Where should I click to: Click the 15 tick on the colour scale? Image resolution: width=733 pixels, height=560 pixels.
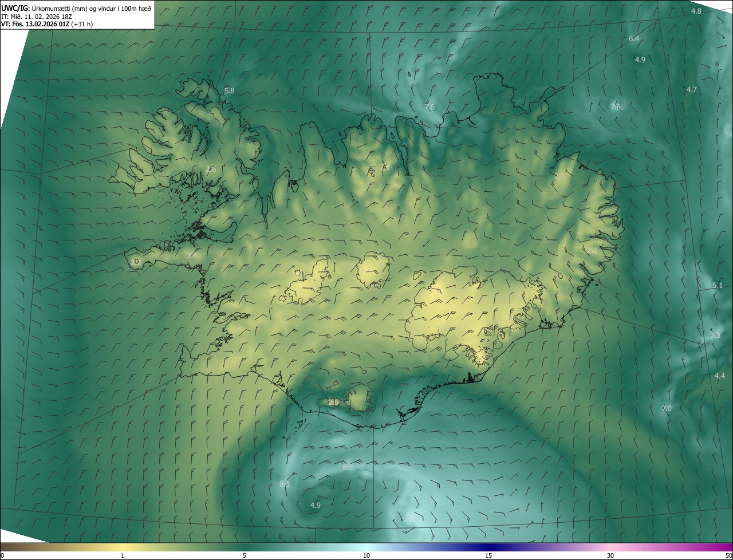[488, 555]
